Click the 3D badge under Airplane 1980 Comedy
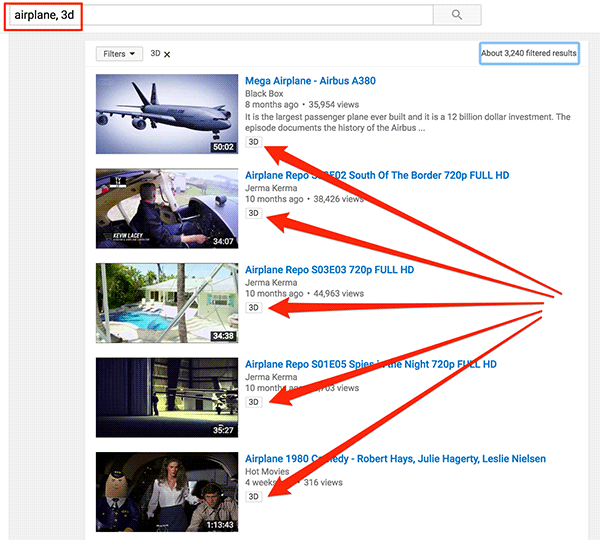The width and height of the screenshot is (600, 540). tap(254, 496)
